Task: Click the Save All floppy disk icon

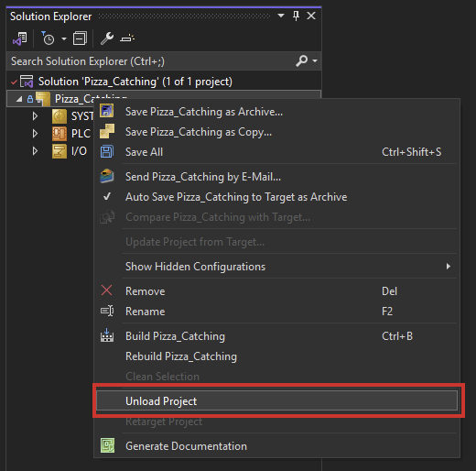Action: (107, 152)
